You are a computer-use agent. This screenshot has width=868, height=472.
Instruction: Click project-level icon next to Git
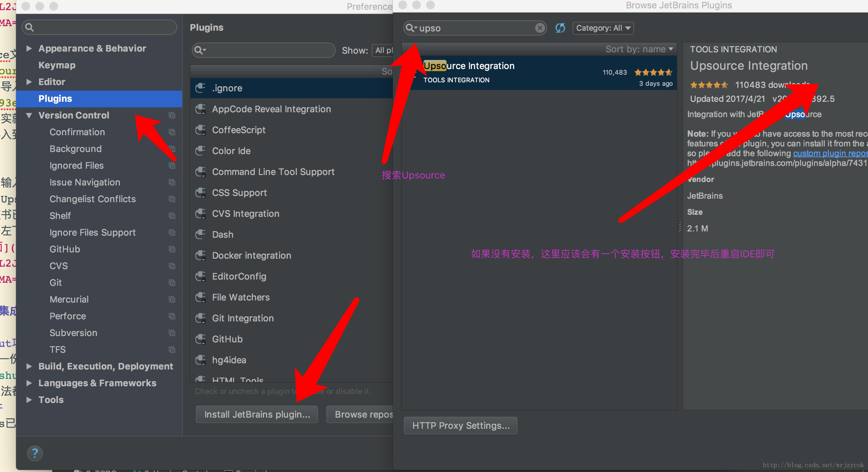(172, 283)
